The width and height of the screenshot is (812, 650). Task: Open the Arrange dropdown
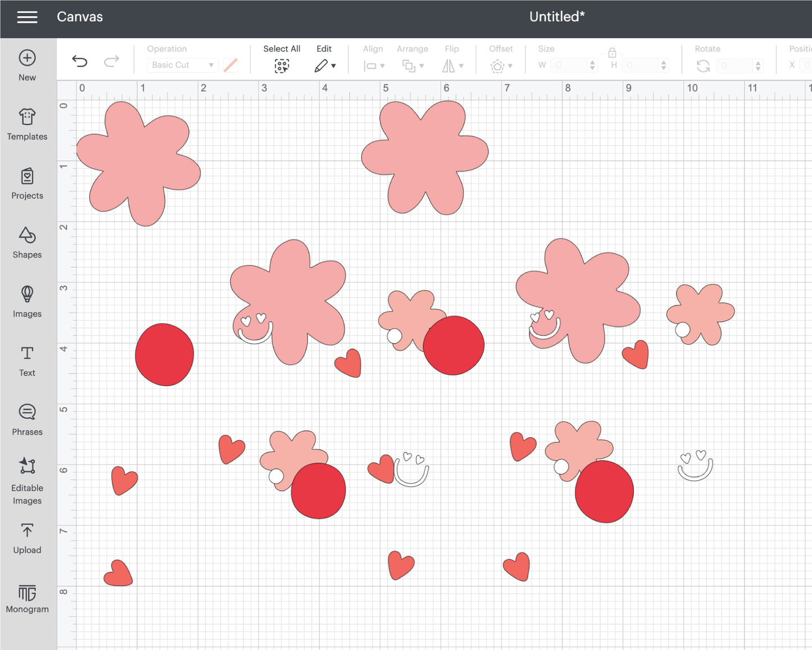[412, 66]
